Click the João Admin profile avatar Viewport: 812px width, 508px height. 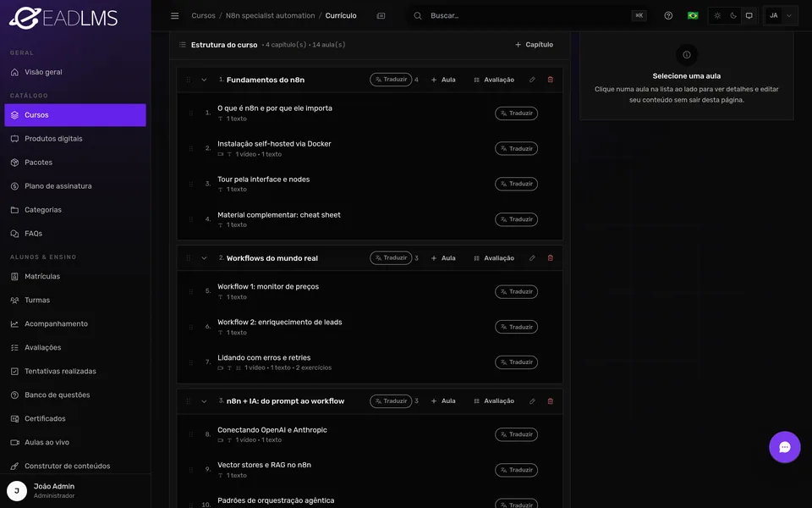point(17,491)
